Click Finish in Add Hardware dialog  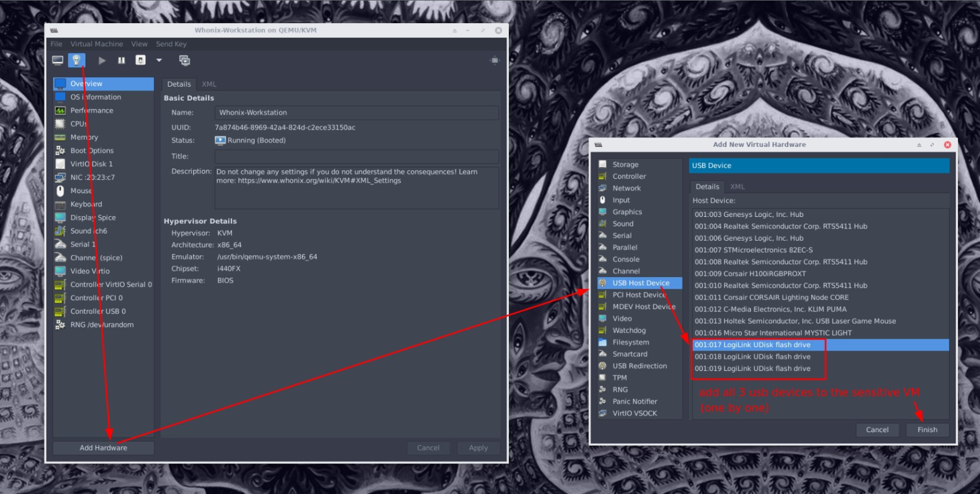tap(927, 430)
